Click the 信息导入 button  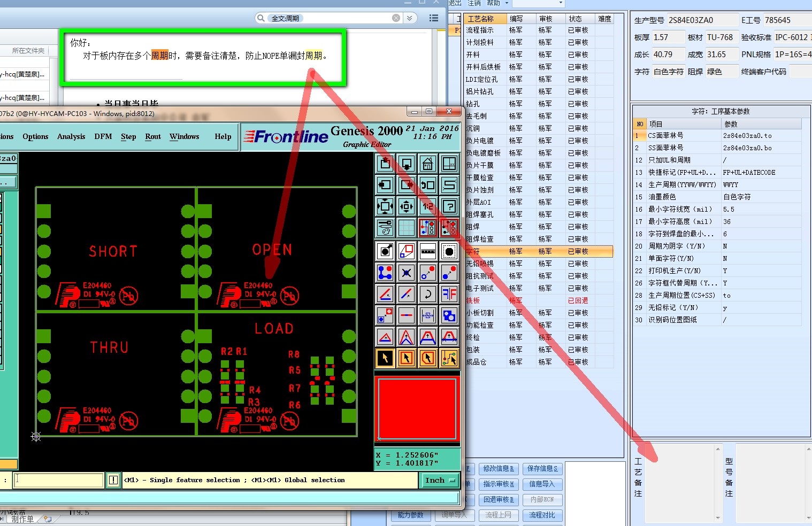[x=542, y=484]
